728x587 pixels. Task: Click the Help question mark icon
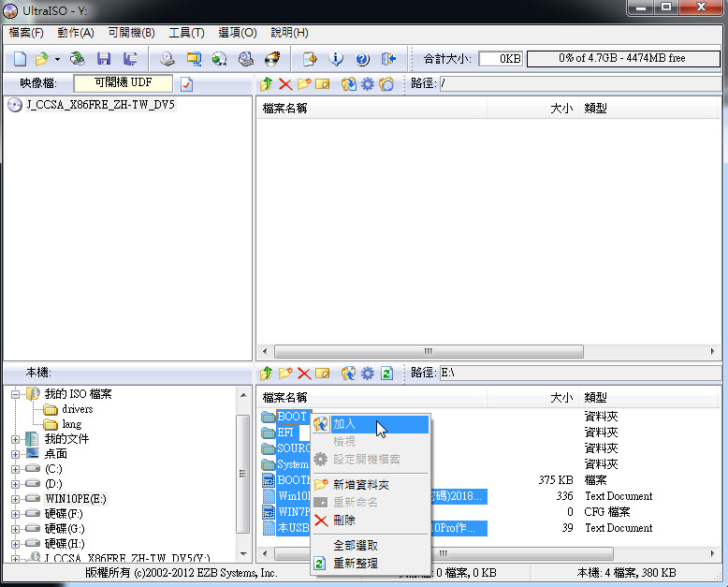(362, 59)
